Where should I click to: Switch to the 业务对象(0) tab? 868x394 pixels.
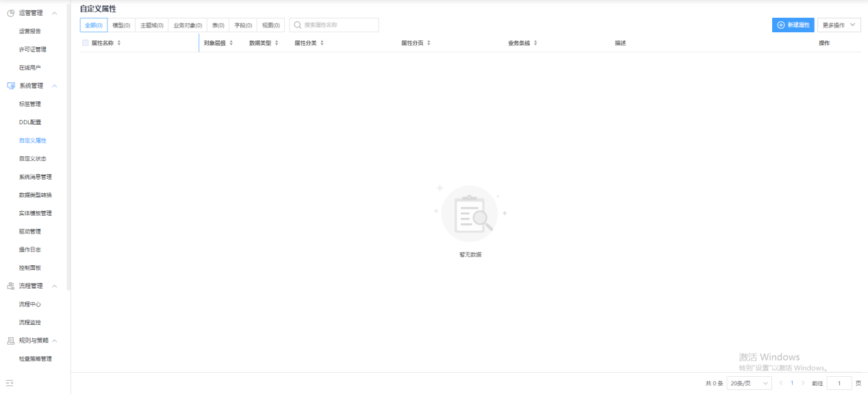(188, 25)
